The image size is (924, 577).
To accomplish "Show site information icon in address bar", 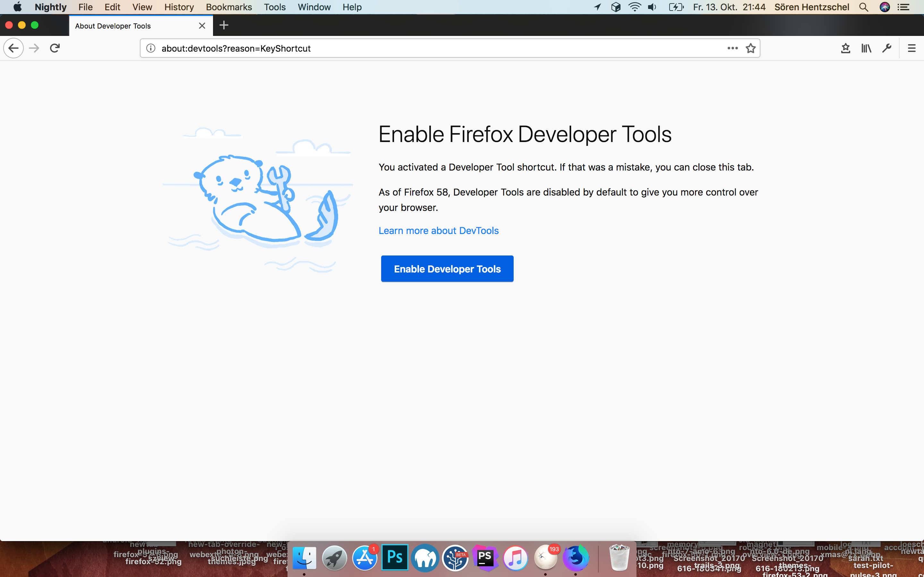I will coord(151,48).
